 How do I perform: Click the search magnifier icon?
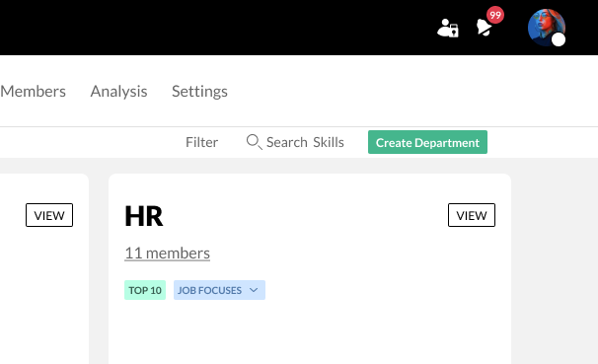254,142
